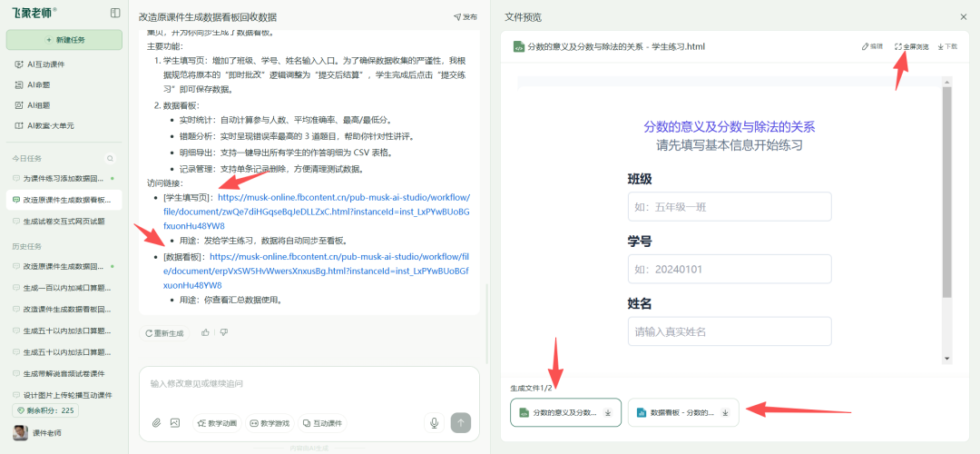This screenshot has width=980, height=454.
Task: Open history task 设计图片上传轮播互动课件
Action: pos(64,395)
